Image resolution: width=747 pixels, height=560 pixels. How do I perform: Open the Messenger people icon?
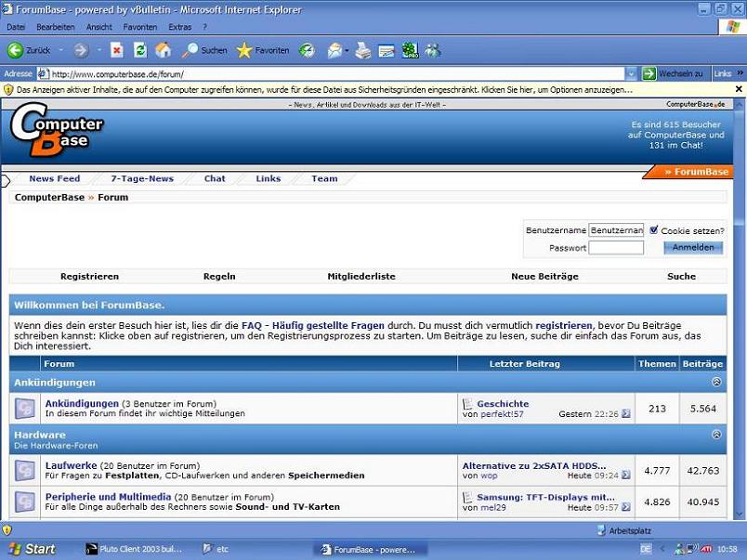[433, 50]
